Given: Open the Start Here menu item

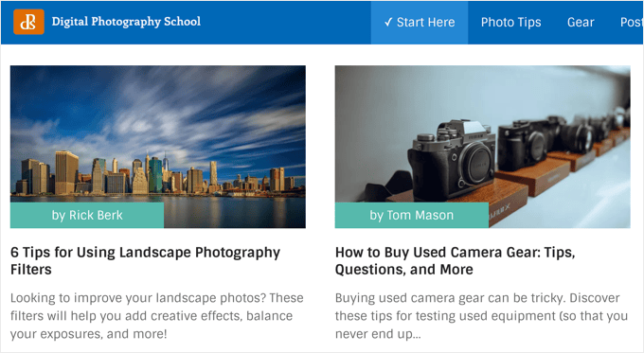Looking at the screenshot, I should pos(420,22).
